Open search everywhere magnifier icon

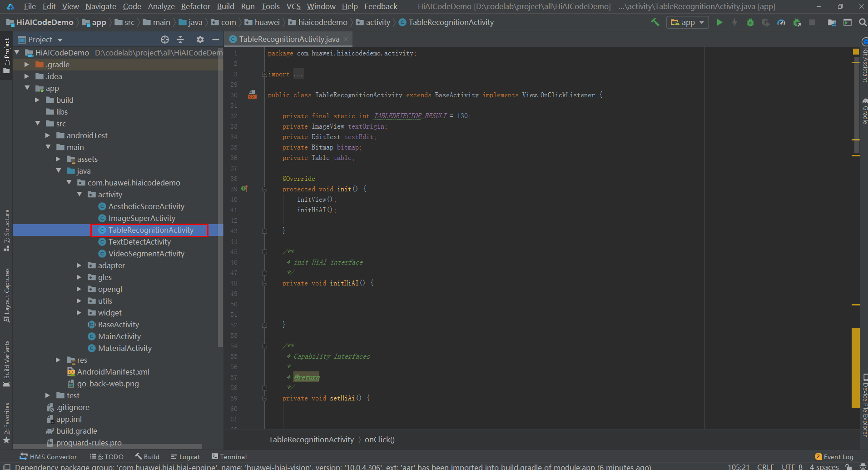coord(863,22)
